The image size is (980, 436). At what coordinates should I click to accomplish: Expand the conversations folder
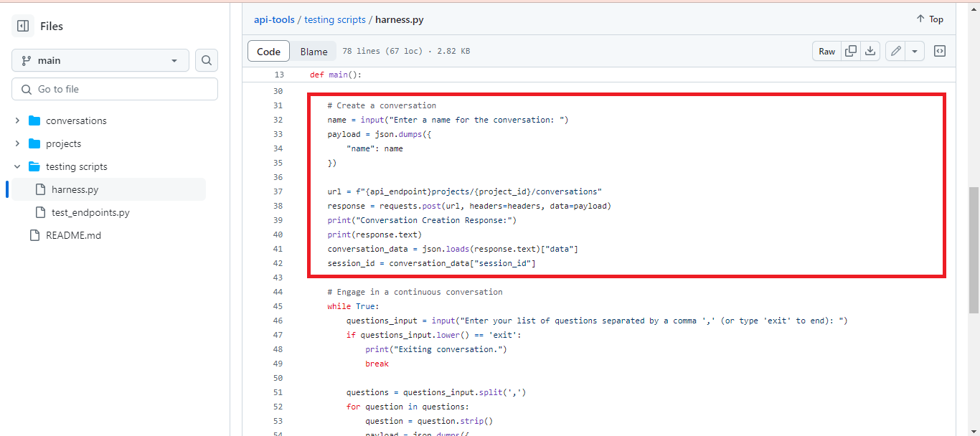coord(18,120)
